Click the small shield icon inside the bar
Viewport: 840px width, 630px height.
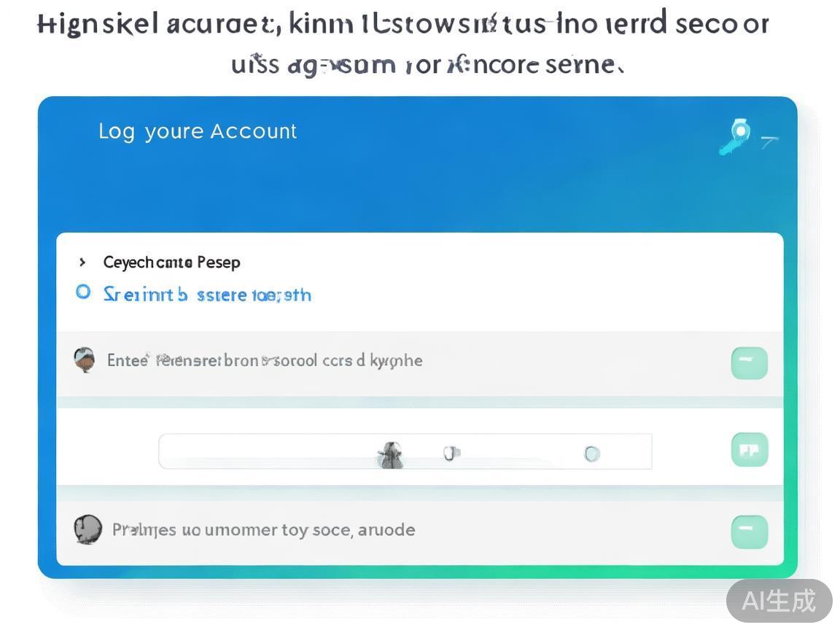click(451, 454)
